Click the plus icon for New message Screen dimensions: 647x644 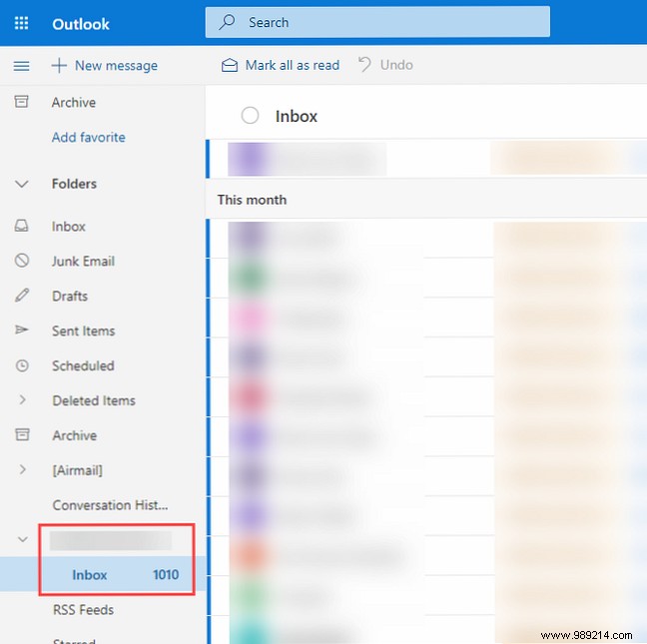pos(59,65)
